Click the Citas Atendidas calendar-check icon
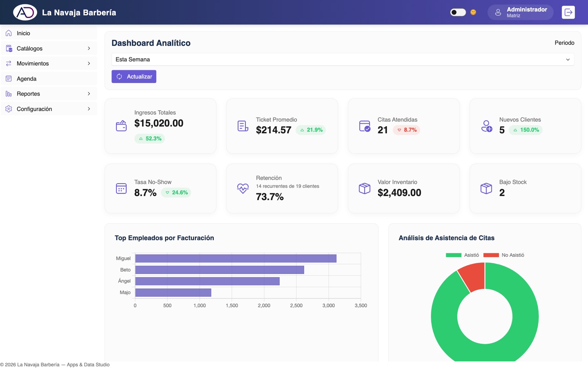 tap(365, 126)
